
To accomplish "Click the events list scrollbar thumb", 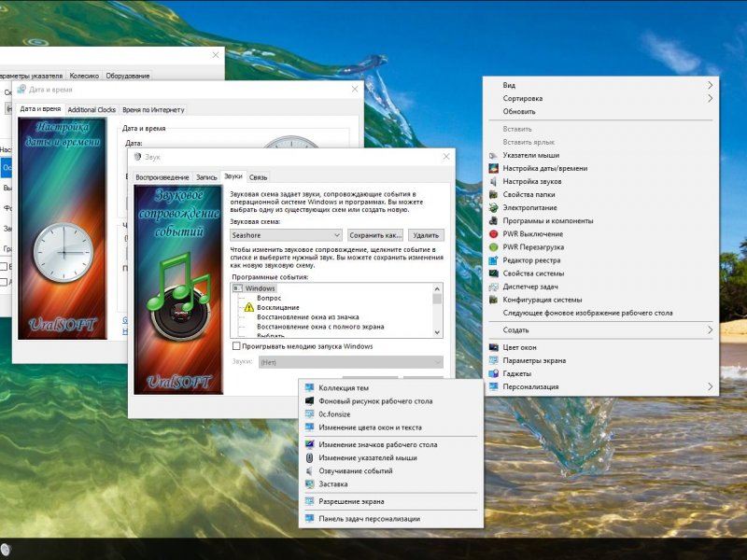I will (x=437, y=299).
